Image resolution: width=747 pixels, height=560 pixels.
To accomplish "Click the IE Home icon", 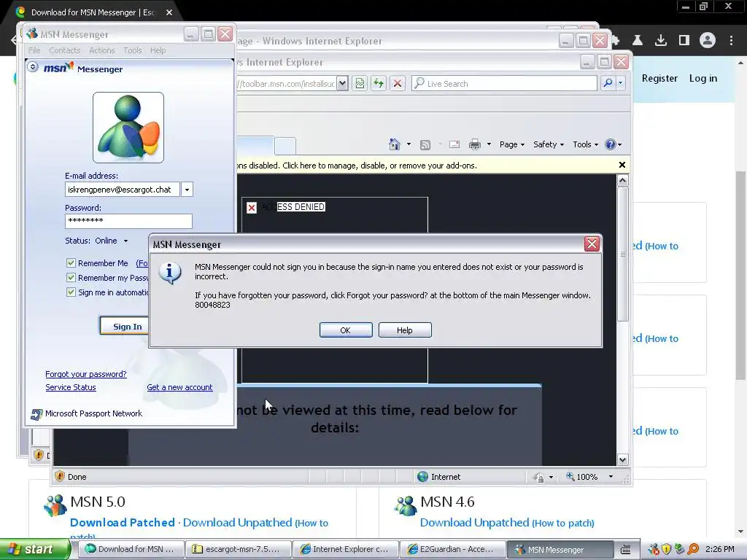I will (395, 144).
